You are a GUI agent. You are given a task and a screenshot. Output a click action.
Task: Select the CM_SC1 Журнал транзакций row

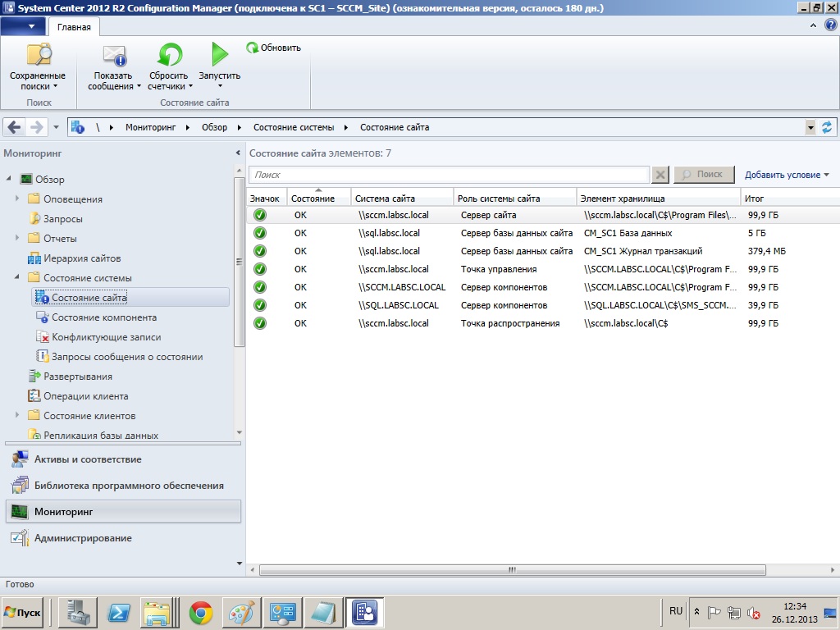(x=543, y=251)
